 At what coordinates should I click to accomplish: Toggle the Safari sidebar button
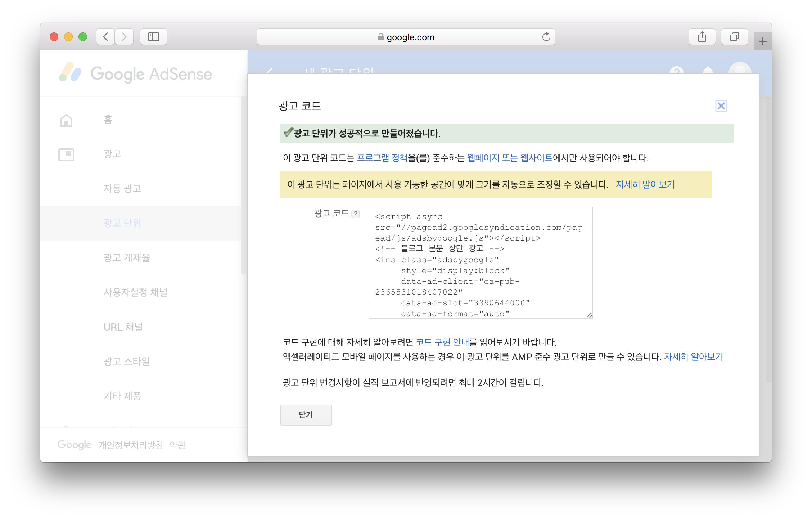(154, 37)
